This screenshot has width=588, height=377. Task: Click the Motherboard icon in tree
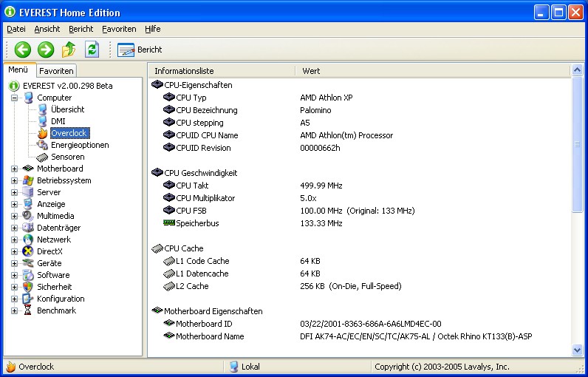coord(28,169)
